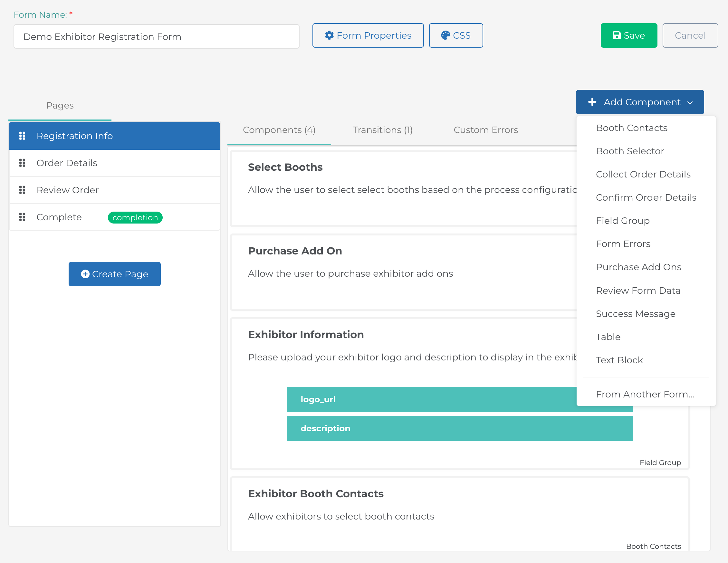The width and height of the screenshot is (728, 563).
Task: Click the Booth Contacts type label on the card
Action: [653, 546]
